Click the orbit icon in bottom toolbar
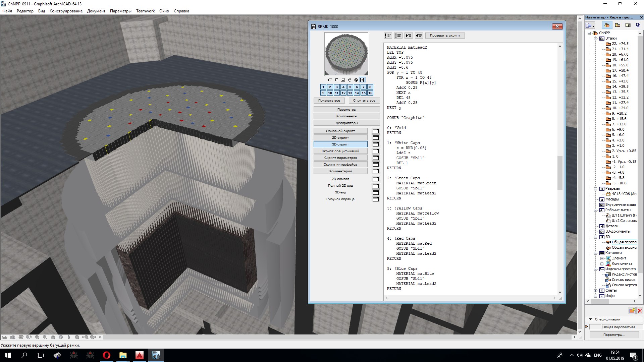The width and height of the screenshot is (644, 362). [61, 337]
